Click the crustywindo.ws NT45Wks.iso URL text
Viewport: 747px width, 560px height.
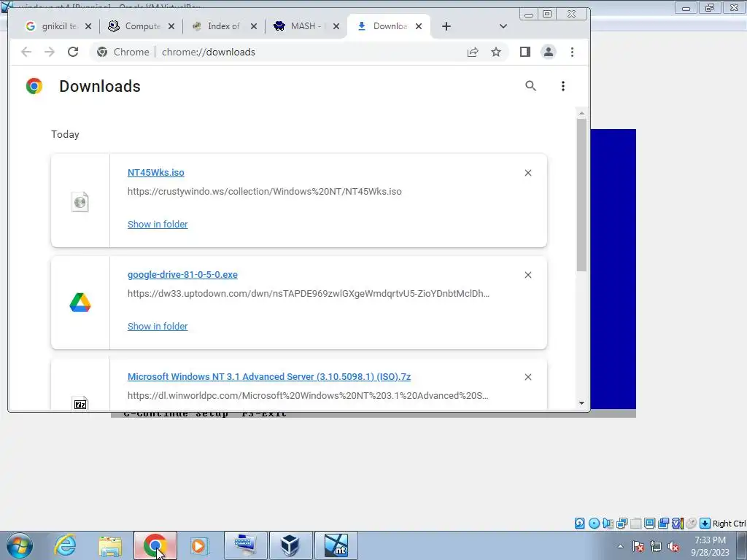[264, 192]
